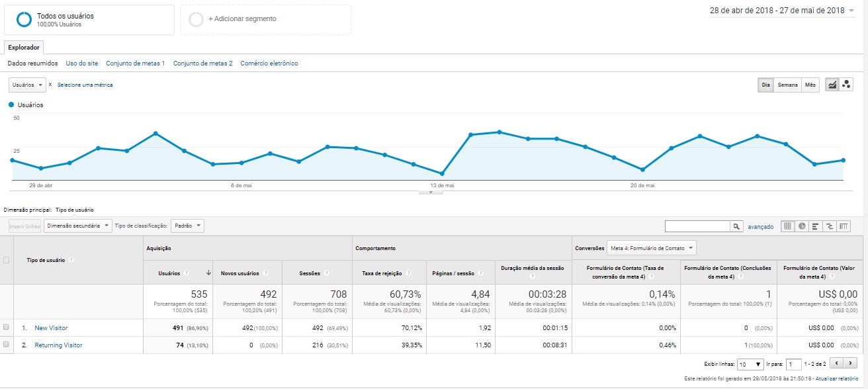Click help icon next to Tipo de usuário
Image resolution: width=868 pixels, height=389 pixels.
click(x=71, y=260)
